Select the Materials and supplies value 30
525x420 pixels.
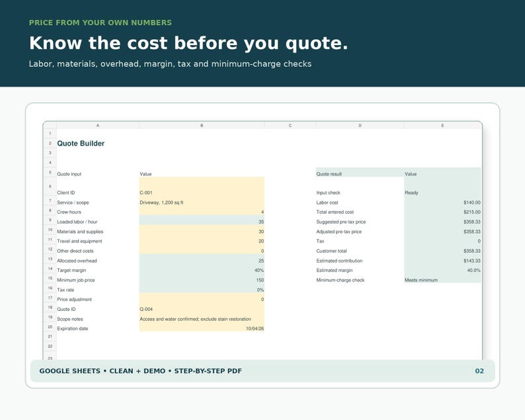pos(202,231)
